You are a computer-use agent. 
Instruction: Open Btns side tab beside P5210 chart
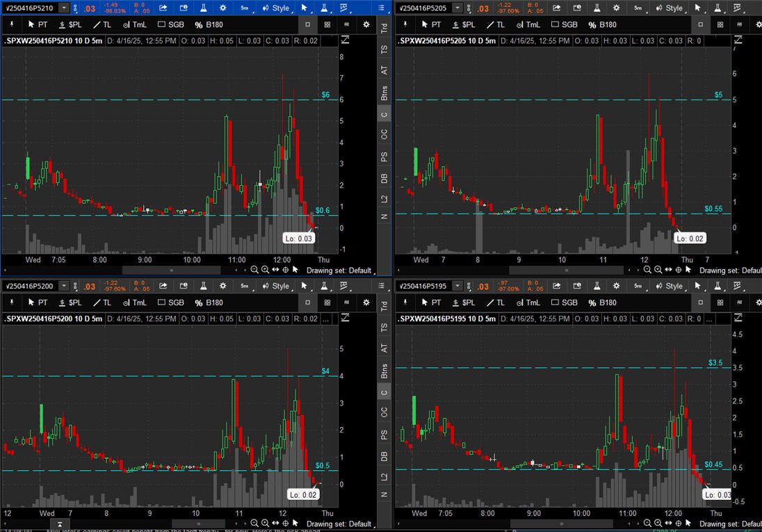point(384,93)
